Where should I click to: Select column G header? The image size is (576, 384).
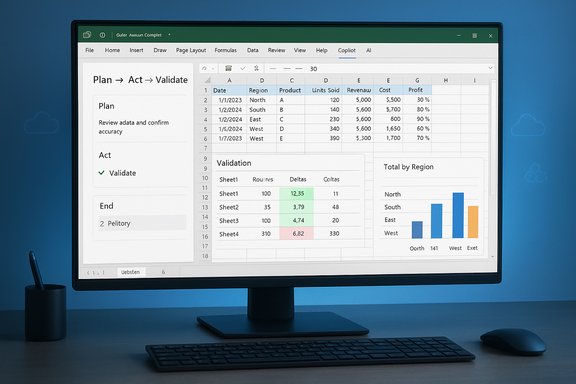tap(417, 80)
